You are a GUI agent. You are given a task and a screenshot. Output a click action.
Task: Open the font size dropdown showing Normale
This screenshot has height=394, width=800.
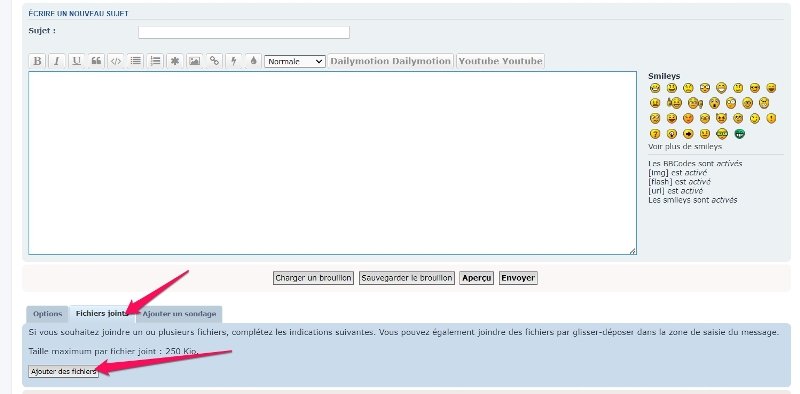[x=295, y=61]
